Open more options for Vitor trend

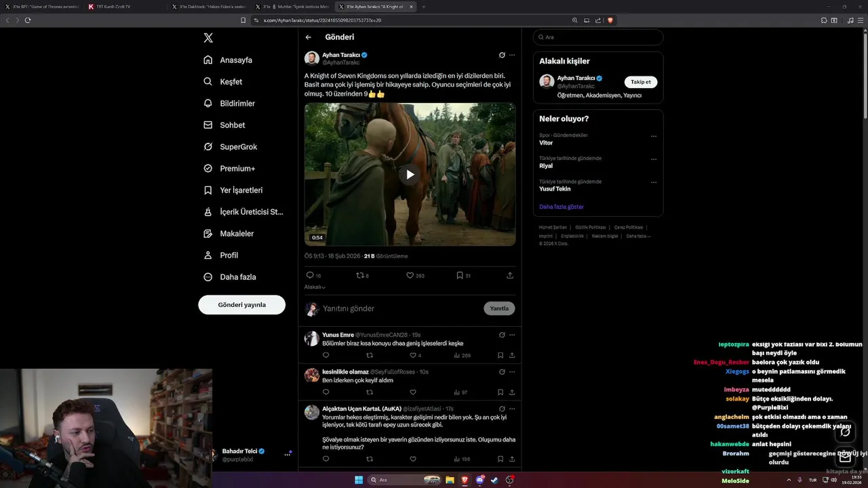[x=654, y=136]
